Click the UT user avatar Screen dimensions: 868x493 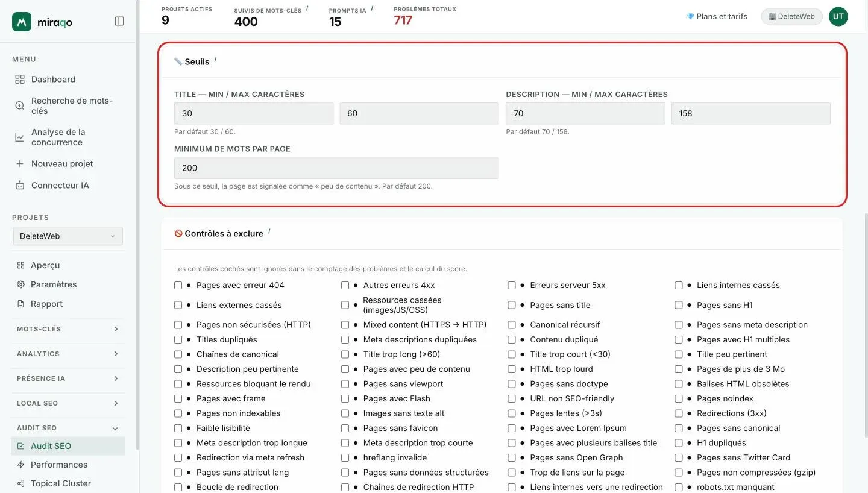pyautogui.click(x=838, y=17)
